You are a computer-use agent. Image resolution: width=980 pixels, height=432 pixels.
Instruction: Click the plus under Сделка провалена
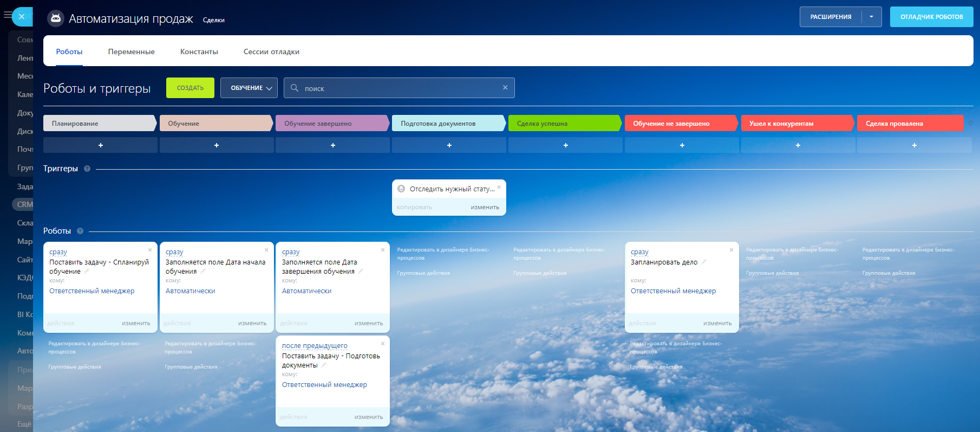(914, 145)
